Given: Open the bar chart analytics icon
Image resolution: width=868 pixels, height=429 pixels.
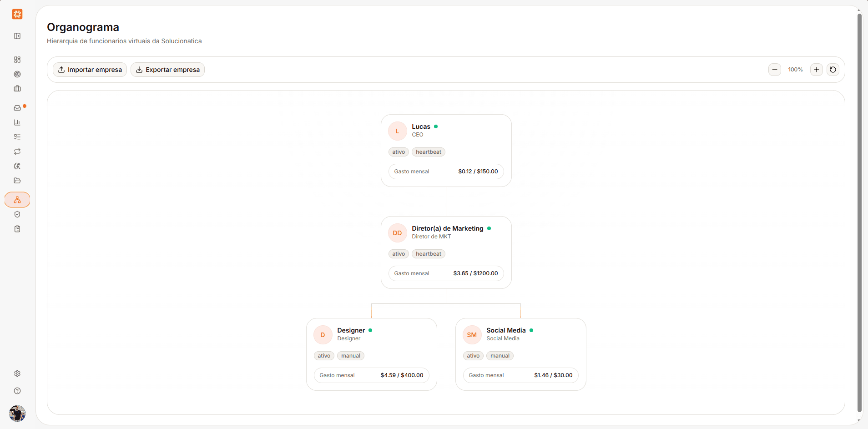Looking at the screenshot, I should [x=17, y=122].
